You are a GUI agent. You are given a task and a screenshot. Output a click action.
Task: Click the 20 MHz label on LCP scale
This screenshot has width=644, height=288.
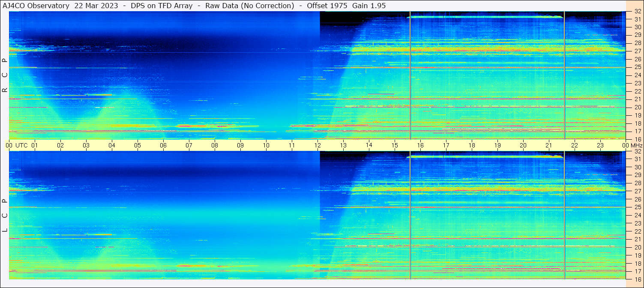637,247
